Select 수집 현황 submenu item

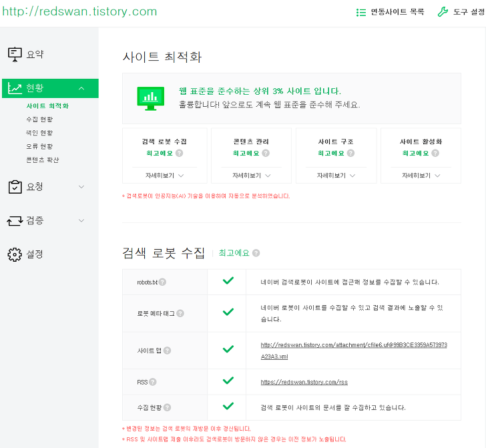(39, 120)
